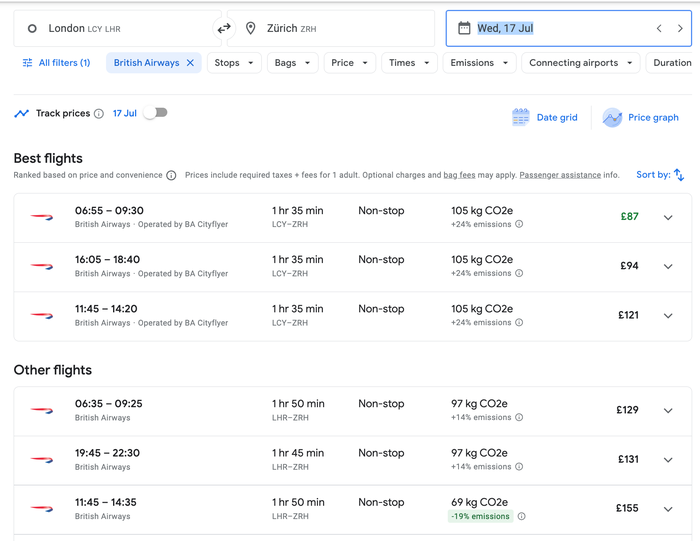View emissions info for 06:55 flight
The image size is (700, 541).
click(x=519, y=224)
